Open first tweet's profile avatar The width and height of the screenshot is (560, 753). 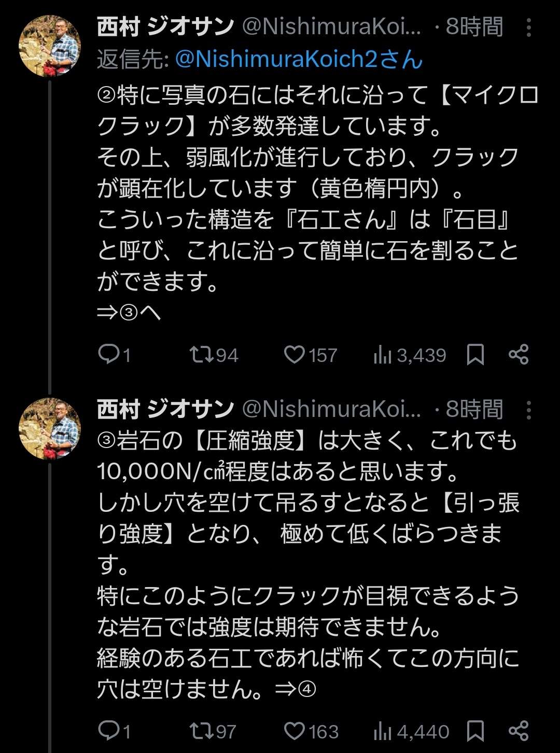pos(50,47)
